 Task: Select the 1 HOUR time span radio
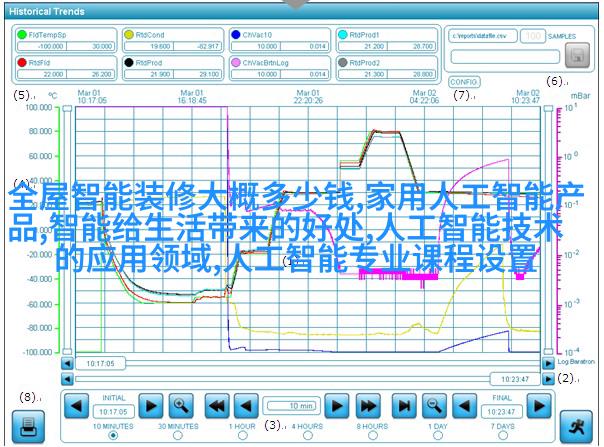point(243,435)
